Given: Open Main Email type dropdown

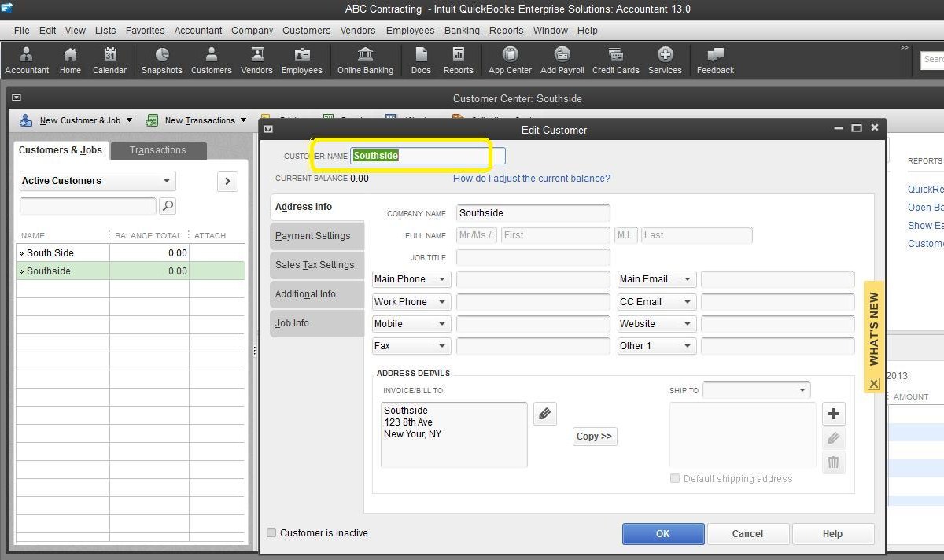Looking at the screenshot, I should pos(656,279).
